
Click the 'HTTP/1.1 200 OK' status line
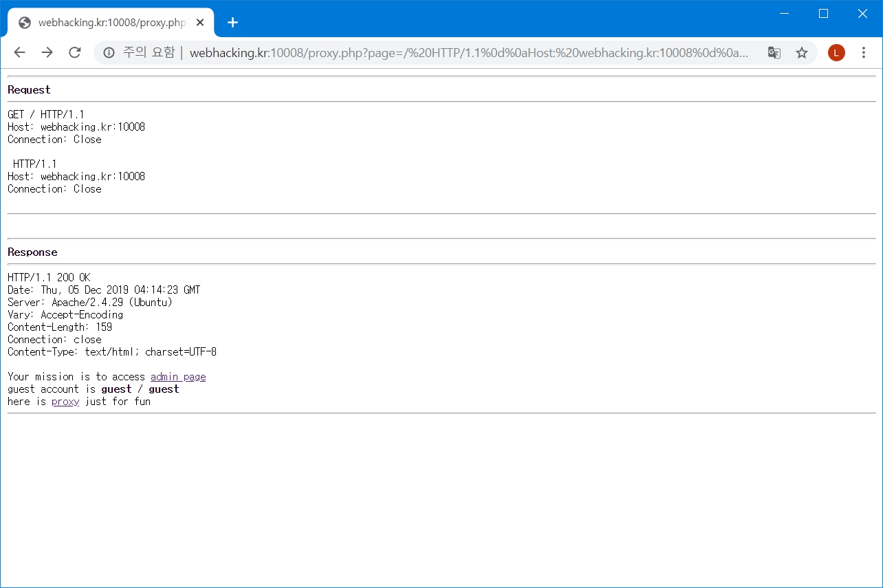(49, 277)
